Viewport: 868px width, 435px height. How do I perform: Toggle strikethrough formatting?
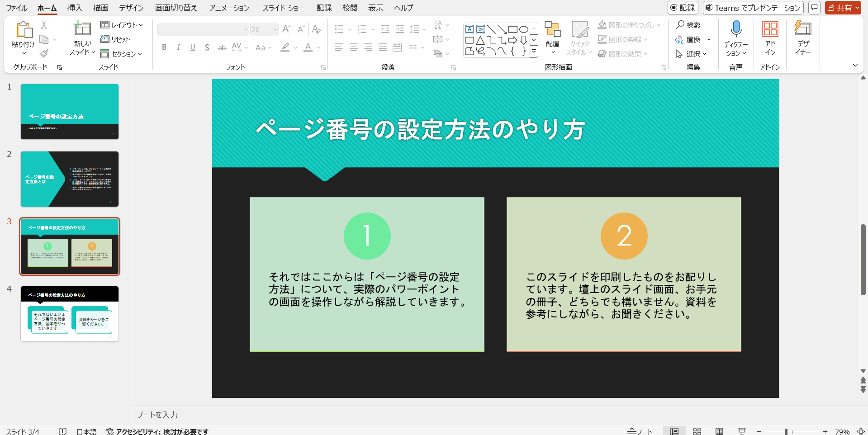pos(222,47)
